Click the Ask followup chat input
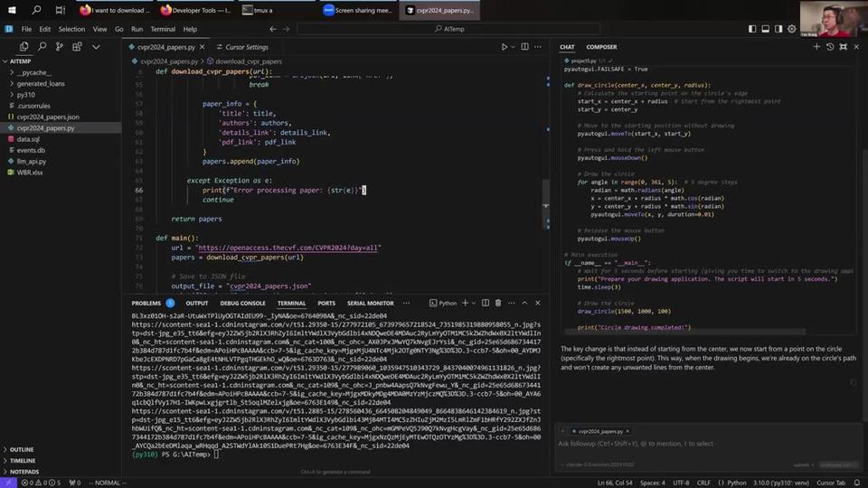Viewport: 868px width, 488px height. click(709, 444)
